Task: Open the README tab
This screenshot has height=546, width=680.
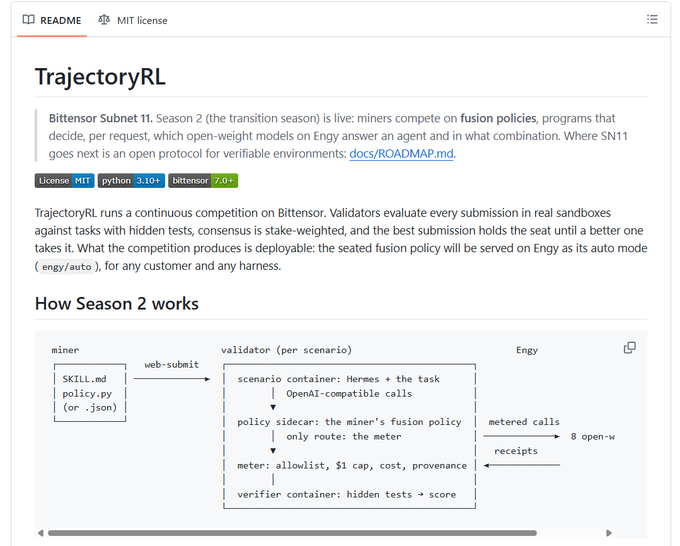Action: (52, 20)
